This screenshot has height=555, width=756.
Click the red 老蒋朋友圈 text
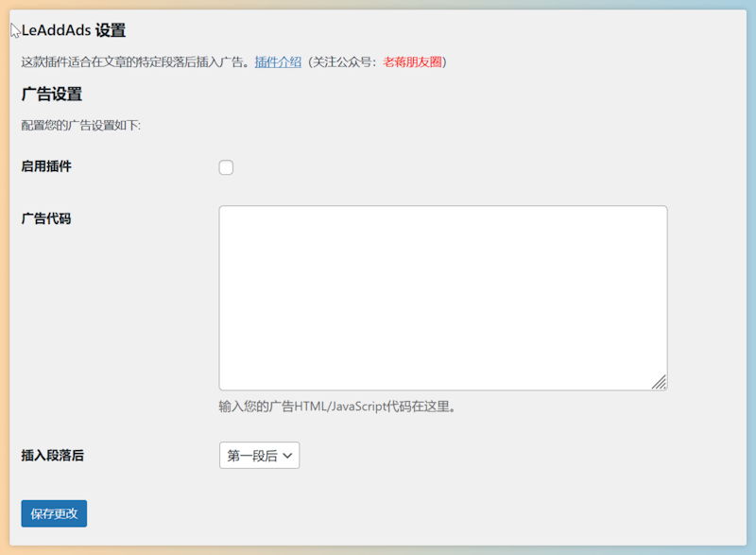(413, 62)
